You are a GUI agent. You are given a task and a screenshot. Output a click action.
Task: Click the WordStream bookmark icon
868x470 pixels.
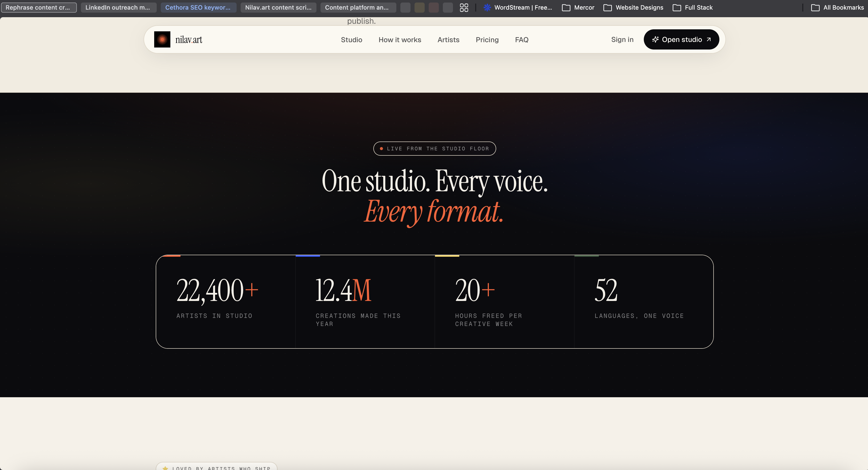[487, 7]
